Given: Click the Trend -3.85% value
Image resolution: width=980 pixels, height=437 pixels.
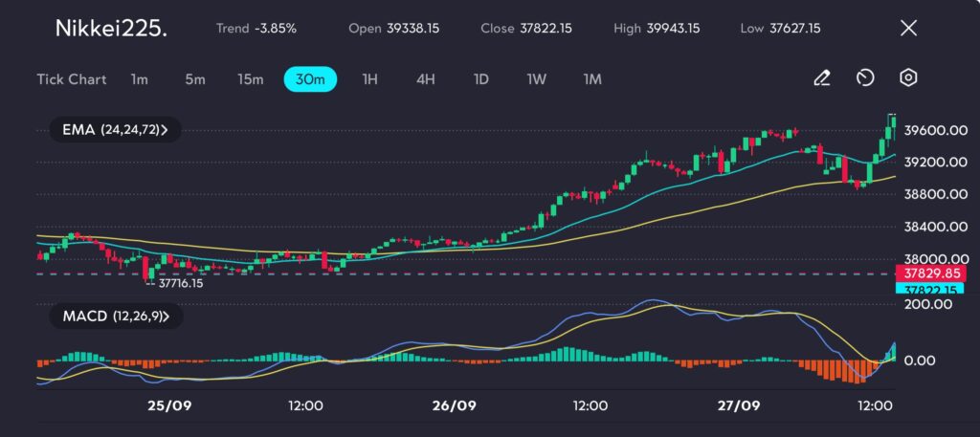Looking at the screenshot, I should (x=256, y=29).
